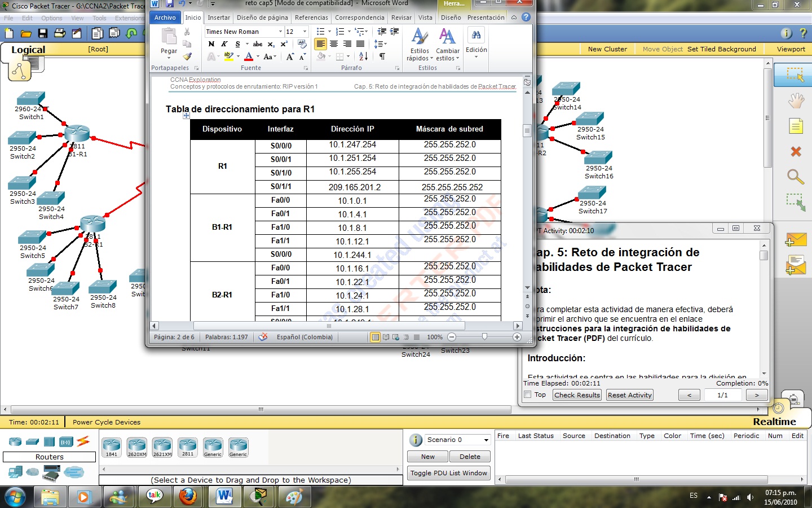Click the Check Results button
This screenshot has width=812, height=508.
point(577,395)
